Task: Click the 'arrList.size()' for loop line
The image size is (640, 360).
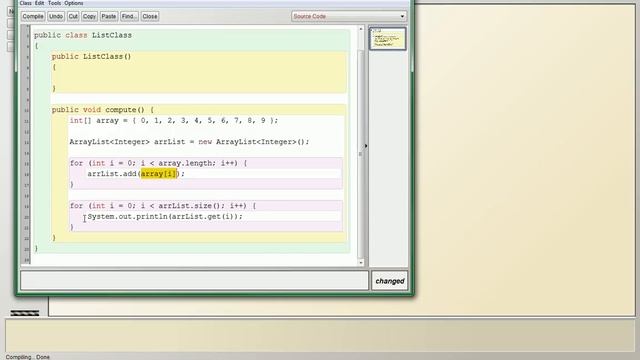Action: (x=163, y=206)
